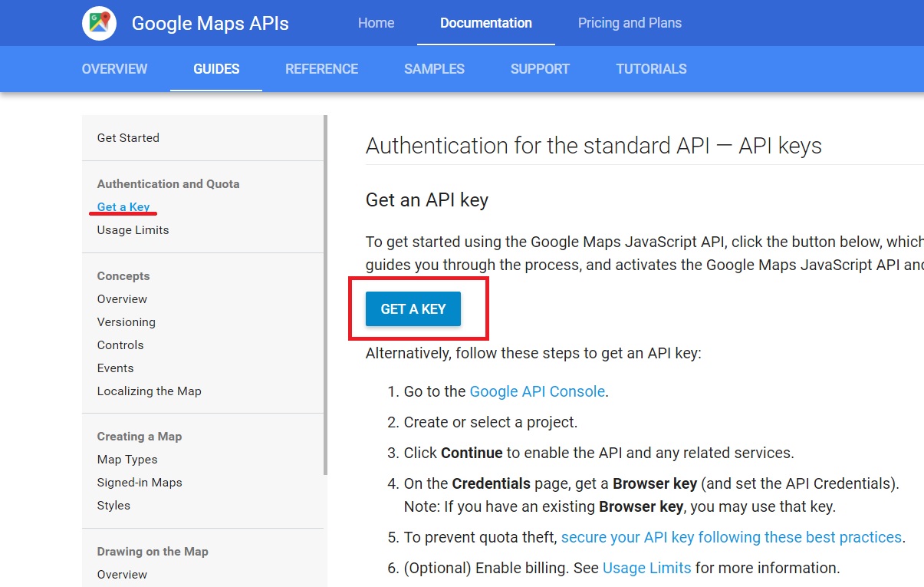Click the Google Maps logo icon
This screenshot has width=924, height=587.
pyautogui.click(x=99, y=23)
